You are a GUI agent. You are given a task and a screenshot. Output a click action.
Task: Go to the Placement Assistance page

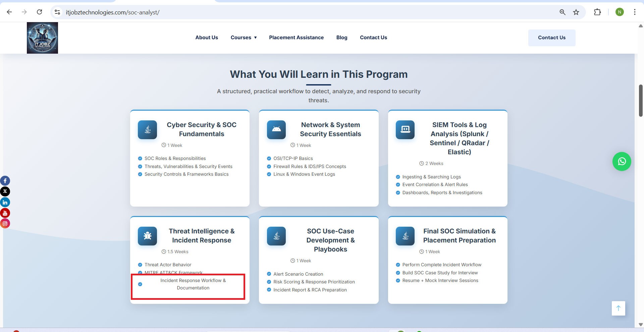tap(296, 38)
